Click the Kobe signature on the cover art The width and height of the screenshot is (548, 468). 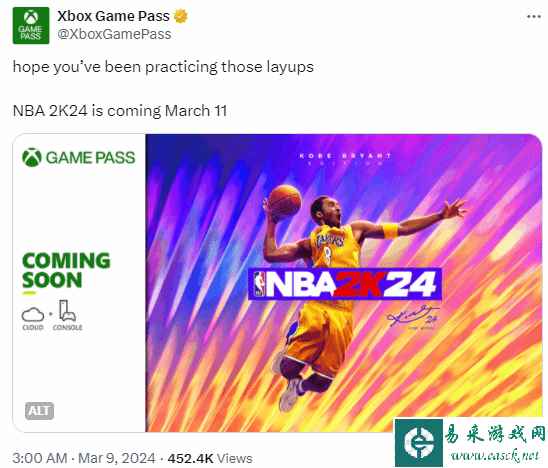[414, 316]
